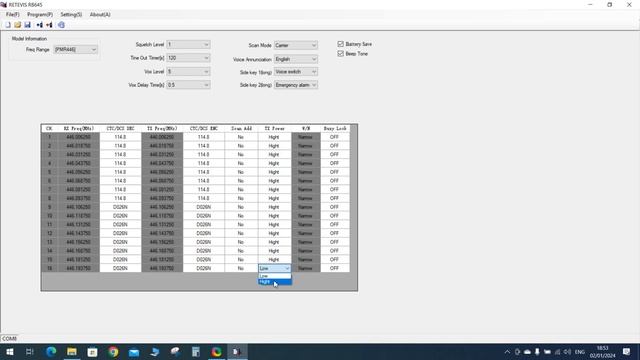Click channel 1 CTC/DCS DEC cell 114.0
The width and height of the screenshot is (640, 360).
[120, 137]
